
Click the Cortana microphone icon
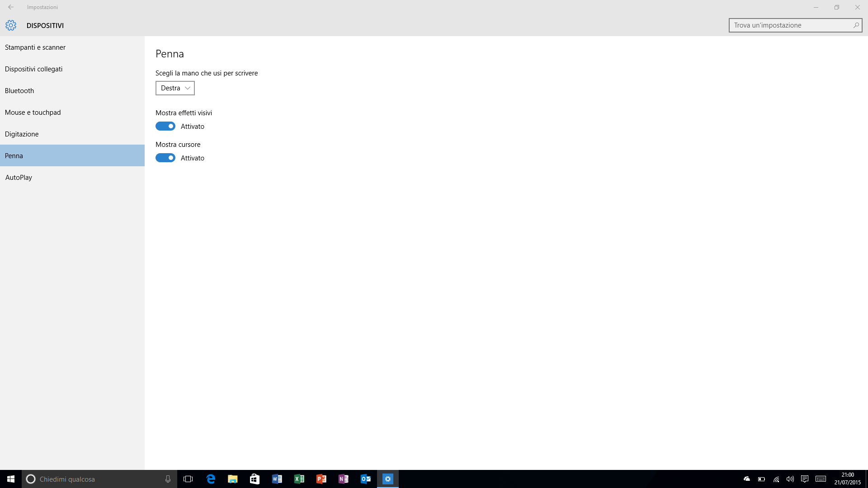[x=168, y=479]
